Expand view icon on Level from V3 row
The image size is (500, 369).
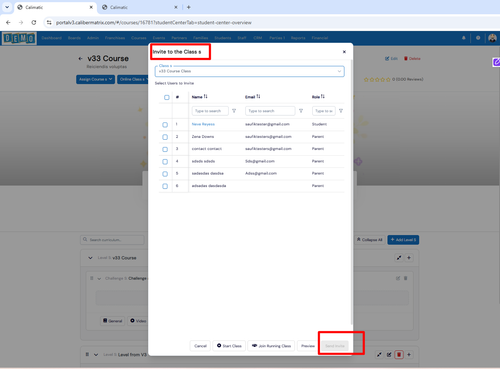tap(379, 355)
